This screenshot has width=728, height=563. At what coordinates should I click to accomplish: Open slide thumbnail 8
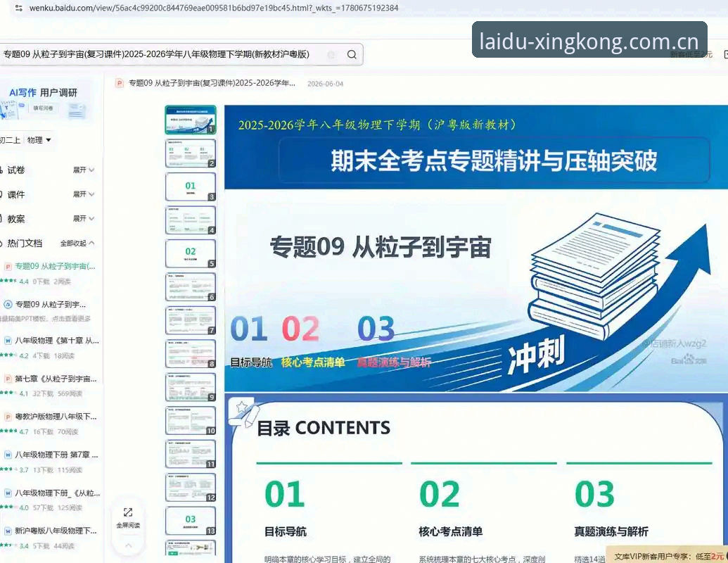click(x=191, y=354)
